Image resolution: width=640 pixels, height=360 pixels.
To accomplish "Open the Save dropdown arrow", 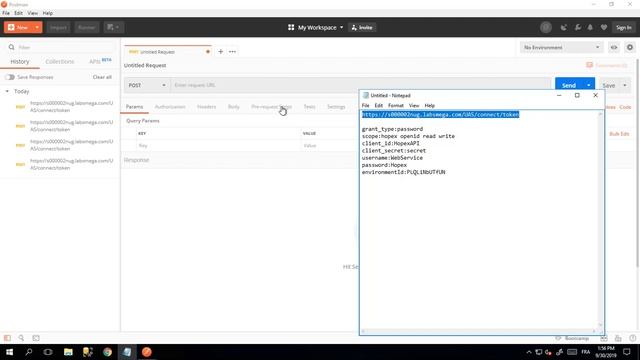I will tap(625, 85).
